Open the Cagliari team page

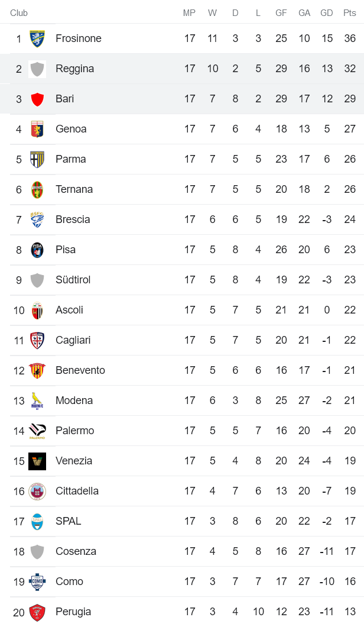coord(73,340)
